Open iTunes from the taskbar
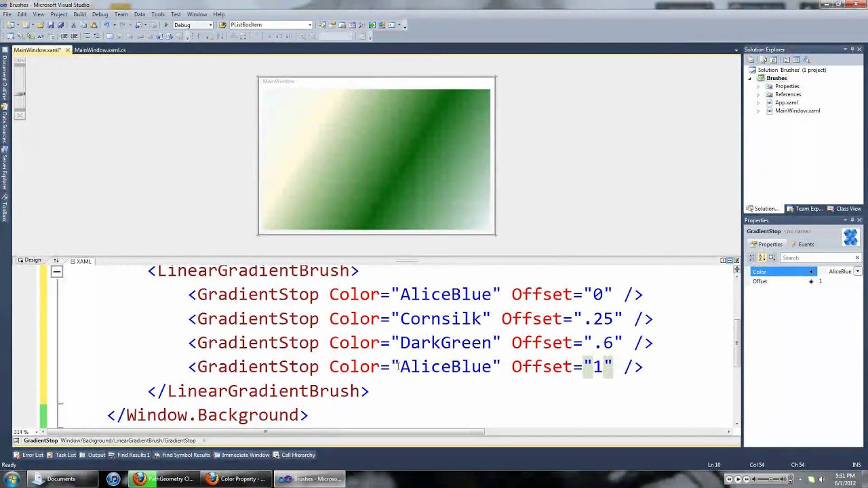 tap(113, 479)
